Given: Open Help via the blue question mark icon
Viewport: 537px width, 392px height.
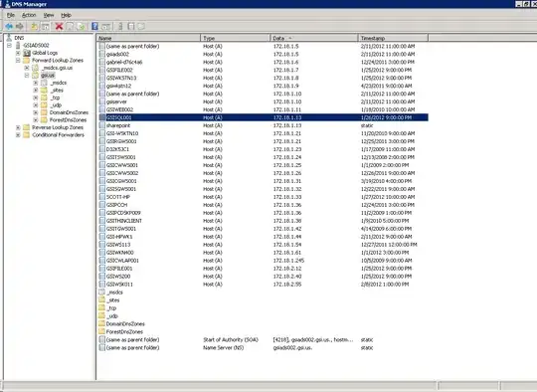Looking at the screenshot, I should 94,27.
